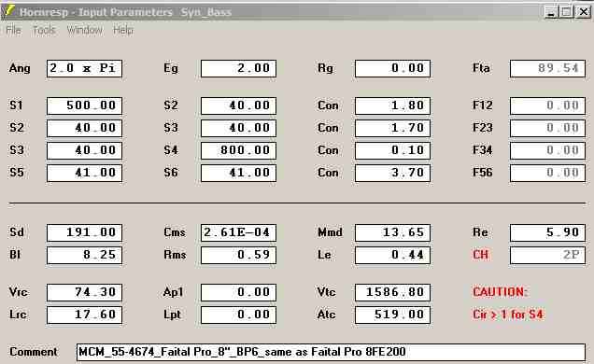Click the Ap1 input field
The image size is (594, 364).
pyautogui.click(x=238, y=292)
